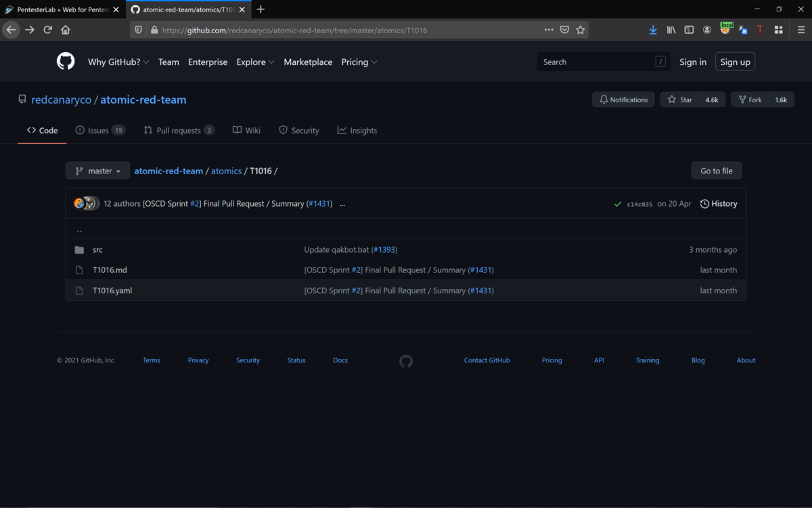Open a new browser tab with plus

pos(261,9)
